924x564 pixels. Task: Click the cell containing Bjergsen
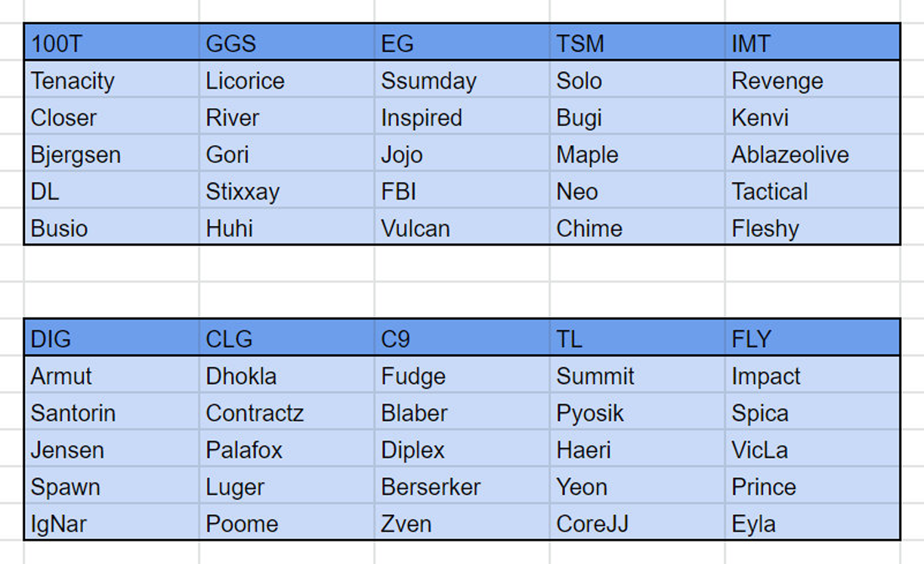click(112, 154)
